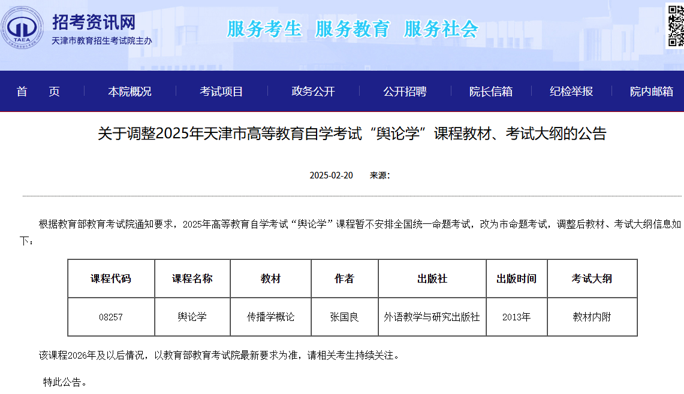The image size is (684, 394).
Task: Click the 考试大纲 column header
Action: tap(592, 278)
